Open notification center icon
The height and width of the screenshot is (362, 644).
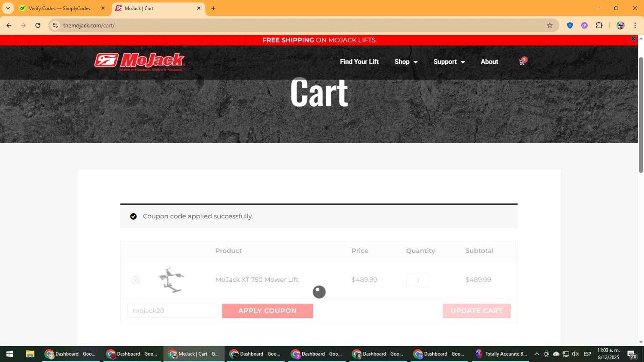click(632, 354)
